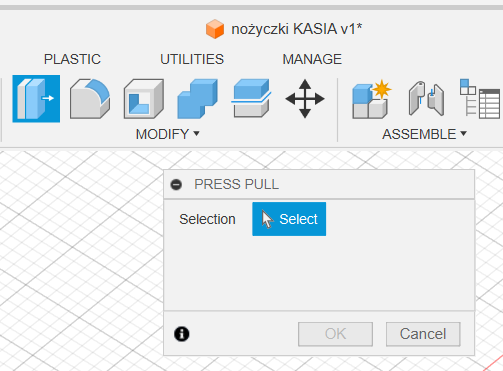Open the UTILITIES tab
Viewport: 503px width, 371px height.
[192, 59]
